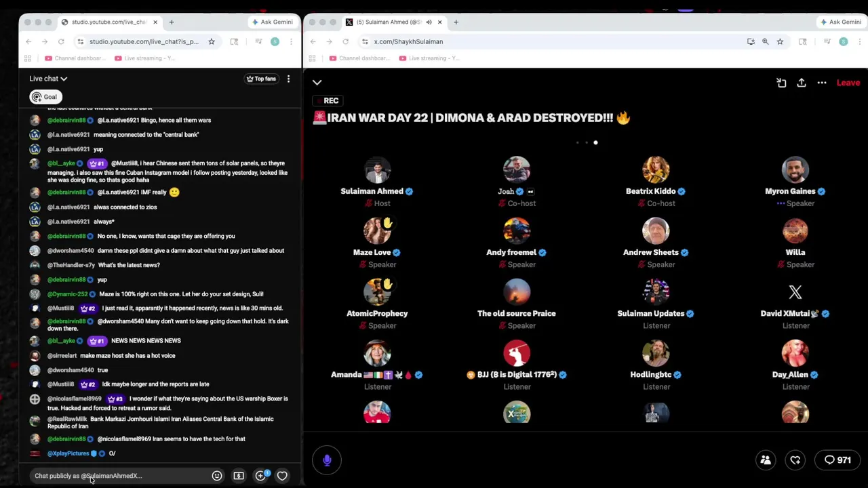Click Ask Gemini in X window
Viewport: 868px width, 488px height.
point(841,22)
